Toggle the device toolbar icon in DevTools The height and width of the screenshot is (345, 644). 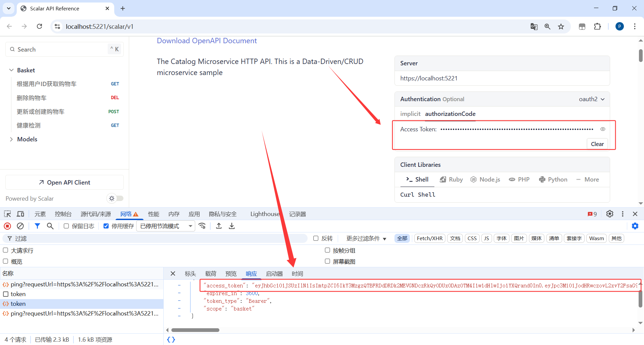(20, 214)
